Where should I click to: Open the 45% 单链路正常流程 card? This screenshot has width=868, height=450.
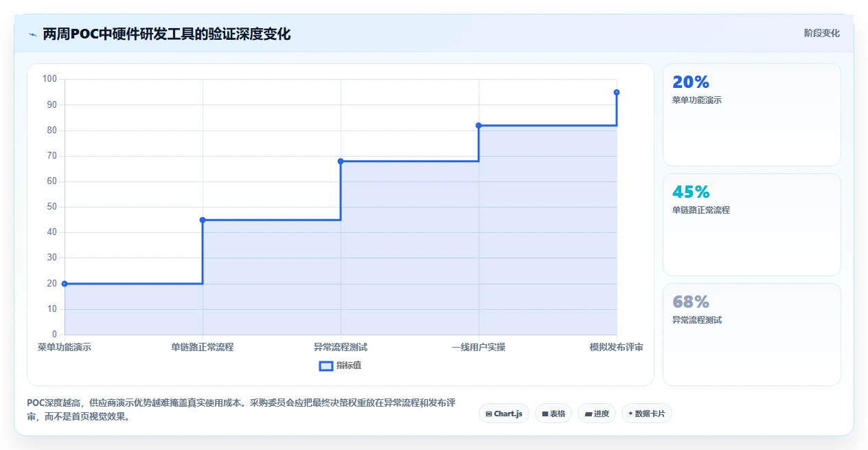[x=751, y=225]
